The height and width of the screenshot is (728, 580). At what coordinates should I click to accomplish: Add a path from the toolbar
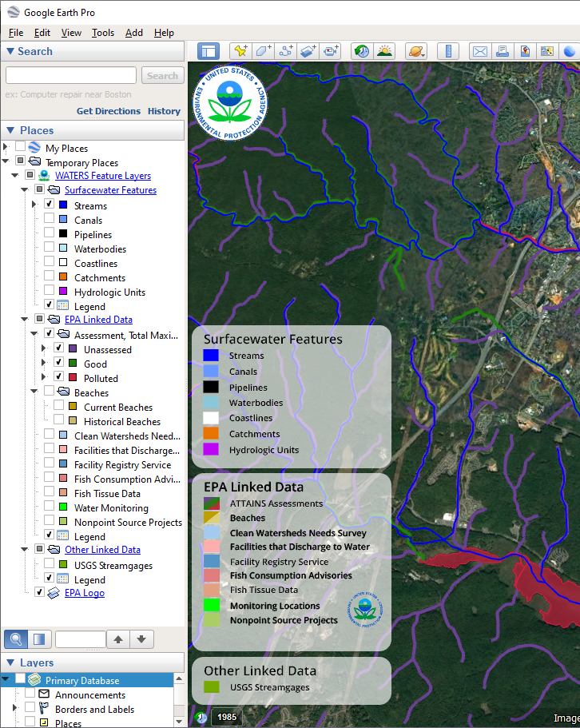click(286, 51)
